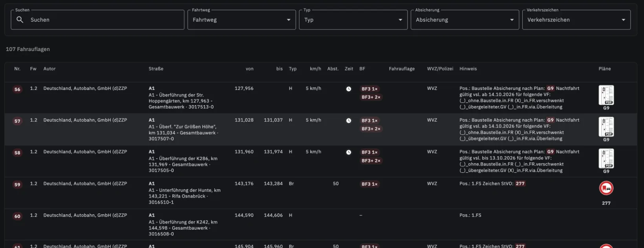Click the Pläne column header
The height and width of the screenshot is (248, 644).
click(605, 69)
